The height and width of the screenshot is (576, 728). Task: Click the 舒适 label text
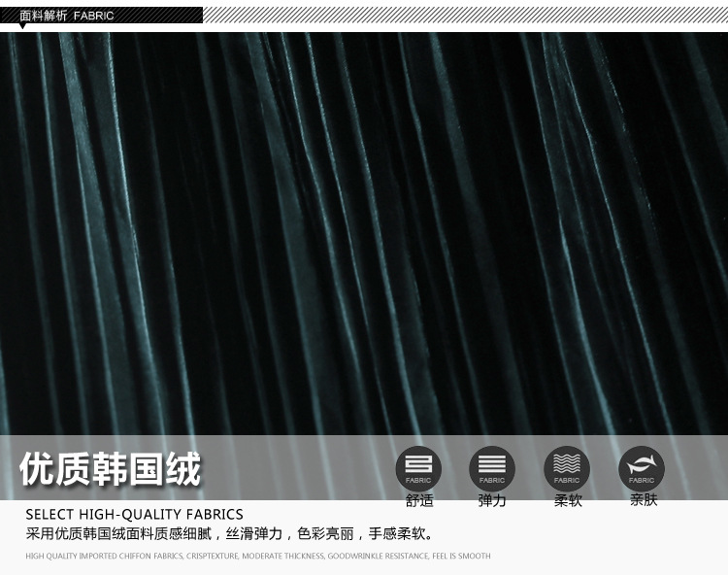pos(419,500)
